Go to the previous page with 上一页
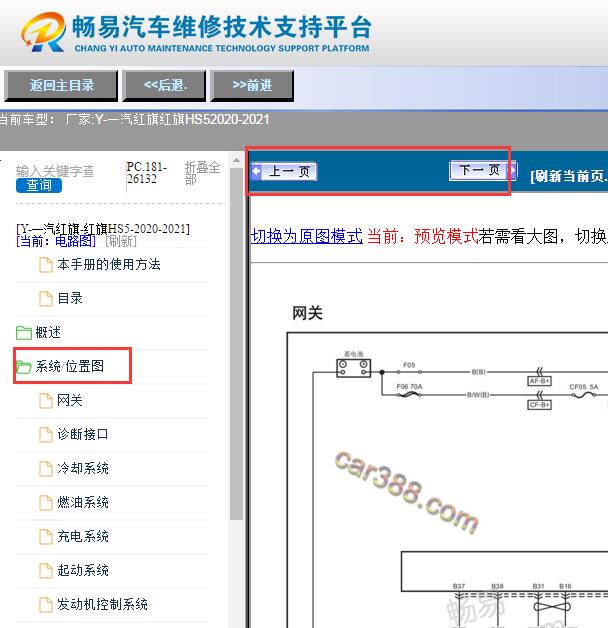Image resolution: width=608 pixels, height=628 pixels. pyautogui.click(x=284, y=171)
